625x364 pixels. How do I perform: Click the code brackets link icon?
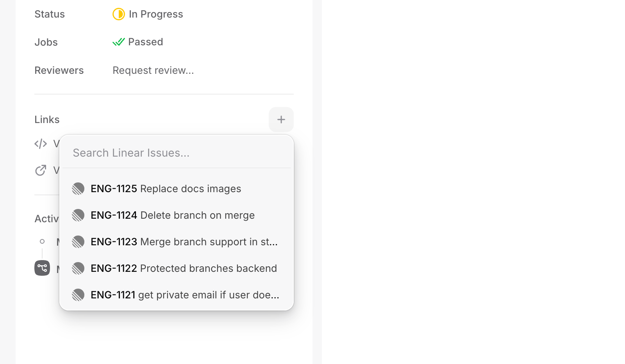point(41,144)
